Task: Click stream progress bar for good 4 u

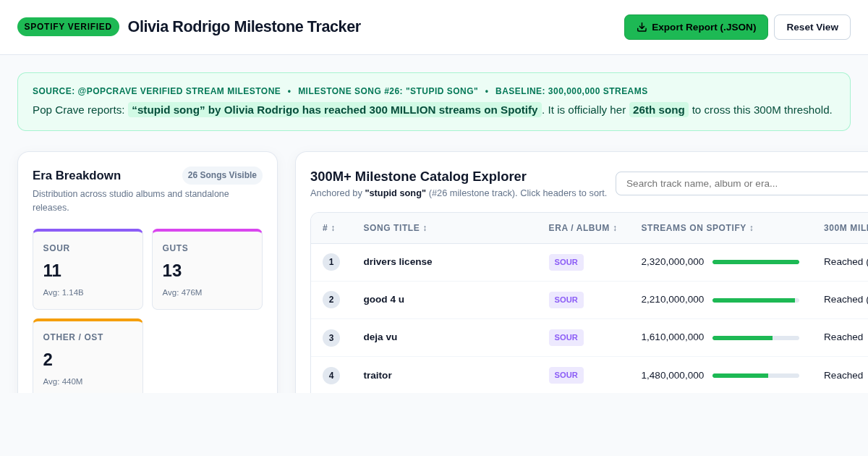Action: [x=756, y=300]
